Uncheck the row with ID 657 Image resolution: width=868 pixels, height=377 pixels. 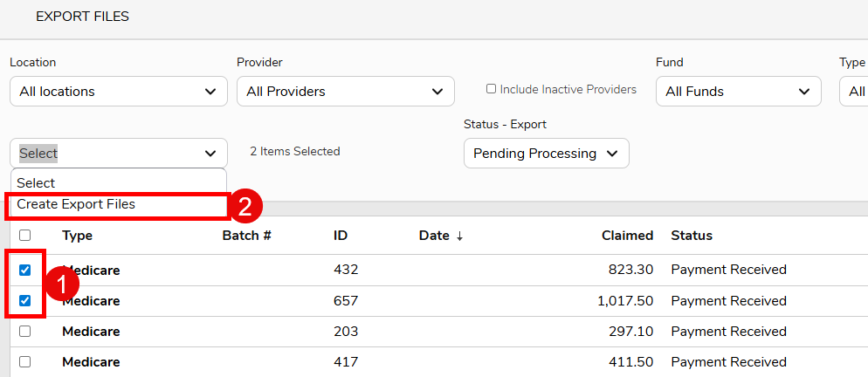pos(24,300)
